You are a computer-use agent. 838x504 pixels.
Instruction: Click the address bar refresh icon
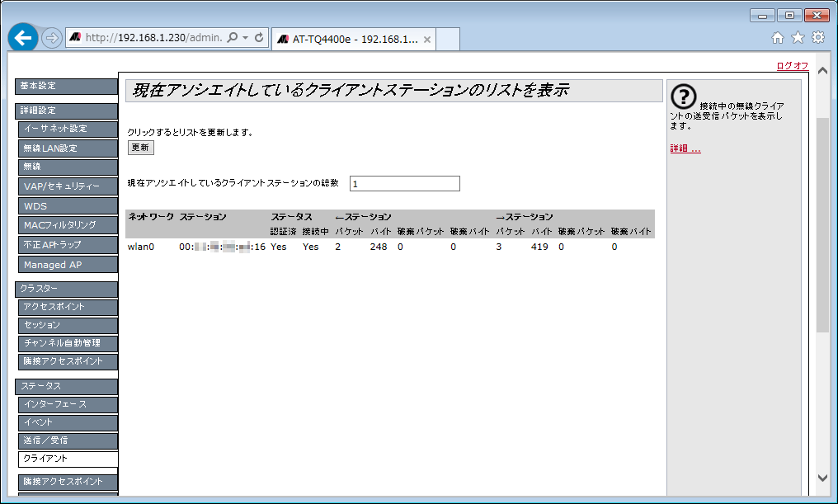click(x=259, y=38)
